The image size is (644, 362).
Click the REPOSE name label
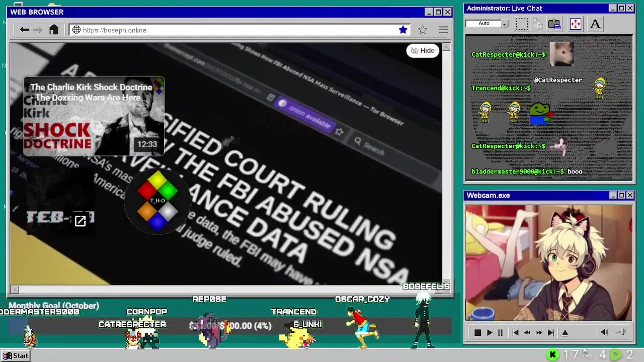[x=209, y=299]
